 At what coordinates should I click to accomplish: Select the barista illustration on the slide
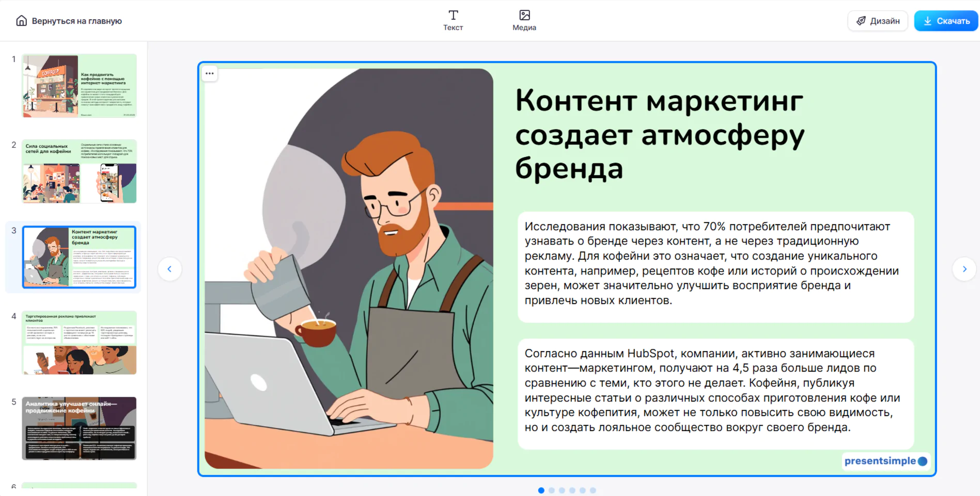tap(349, 268)
